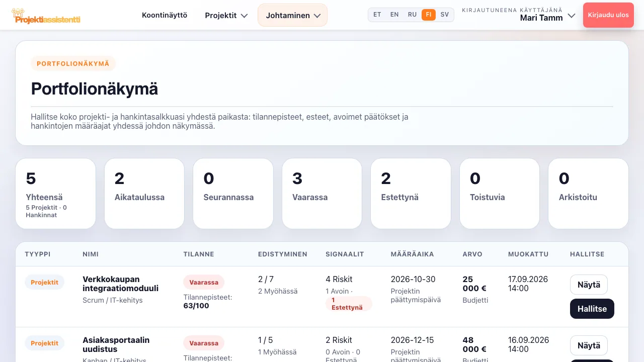This screenshot has width=644, height=362.
Task: Expand the Johtaminen menu
Action: (292, 15)
